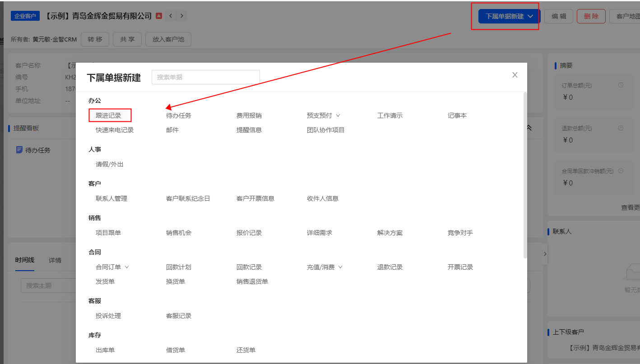Select 借货单 in the dialog
The height and width of the screenshot is (364, 640).
[x=176, y=350]
